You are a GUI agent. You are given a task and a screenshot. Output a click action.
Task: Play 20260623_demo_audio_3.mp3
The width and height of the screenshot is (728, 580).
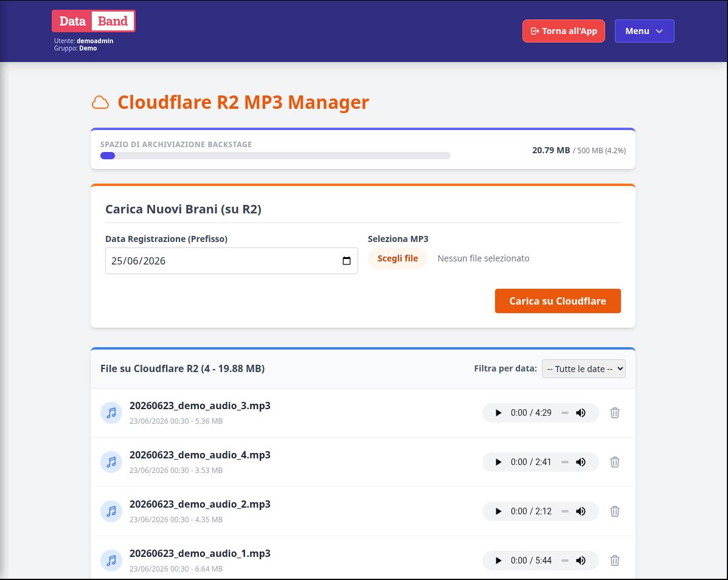point(498,413)
